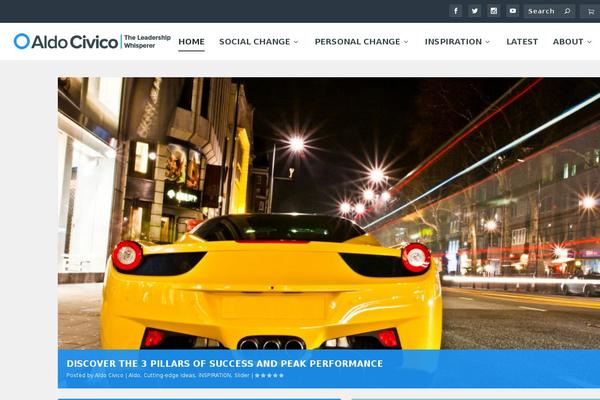Image resolution: width=600 pixels, height=400 pixels.
Task: Click 'The Leadership Whisperer' tagline
Action: pos(147,41)
